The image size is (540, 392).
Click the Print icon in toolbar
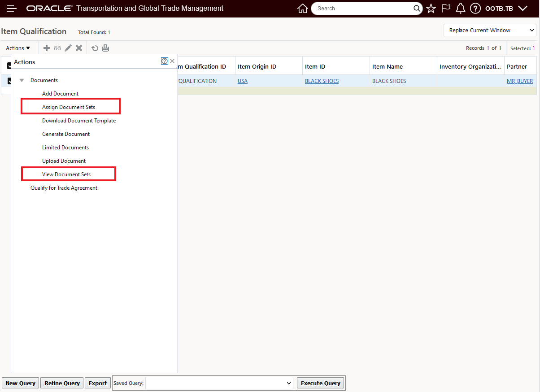[x=105, y=48]
